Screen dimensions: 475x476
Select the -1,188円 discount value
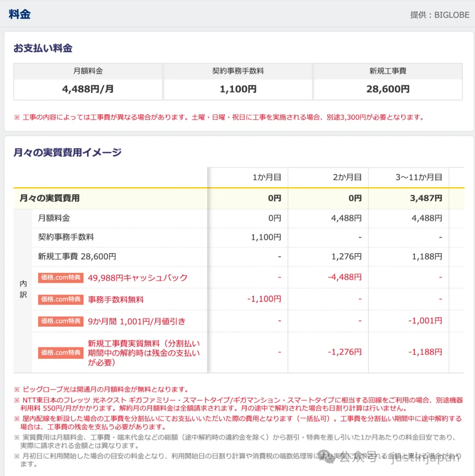[425, 352]
